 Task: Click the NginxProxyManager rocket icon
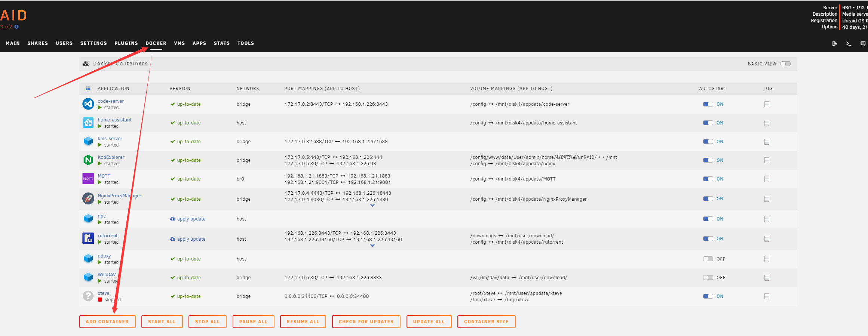(x=88, y=198)
